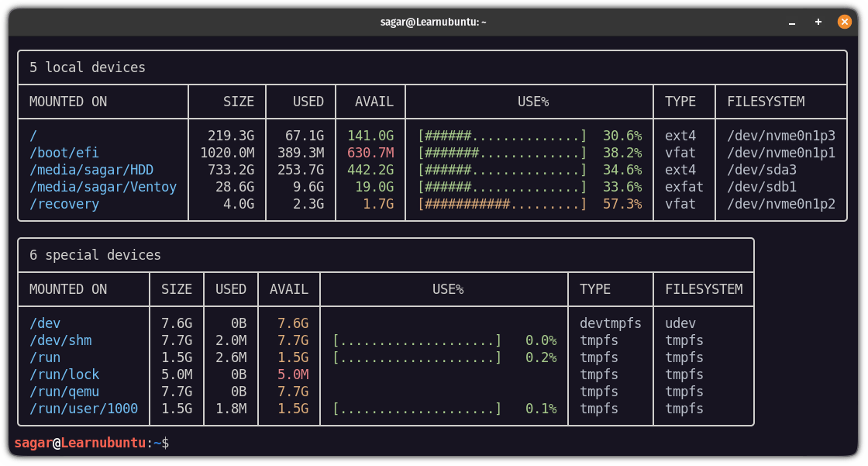868x466 pixels.
Task: Click the minimize button on the terminal window
Action: coord(791,22)
